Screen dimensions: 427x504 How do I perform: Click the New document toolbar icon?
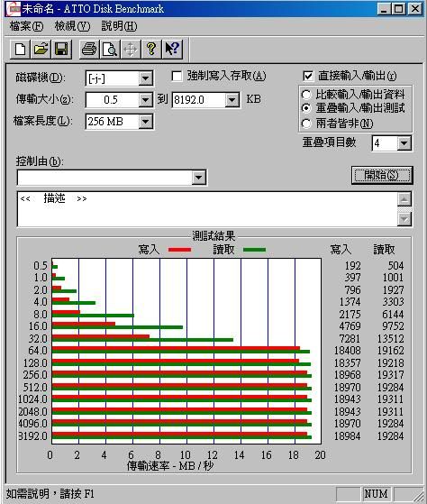[20, 50]
